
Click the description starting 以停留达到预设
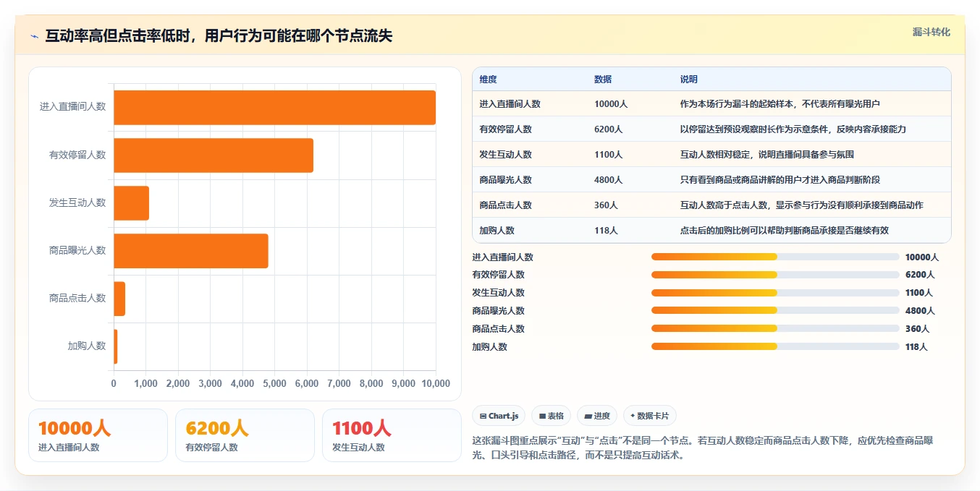pyautogui.click(x=793, y=129)
